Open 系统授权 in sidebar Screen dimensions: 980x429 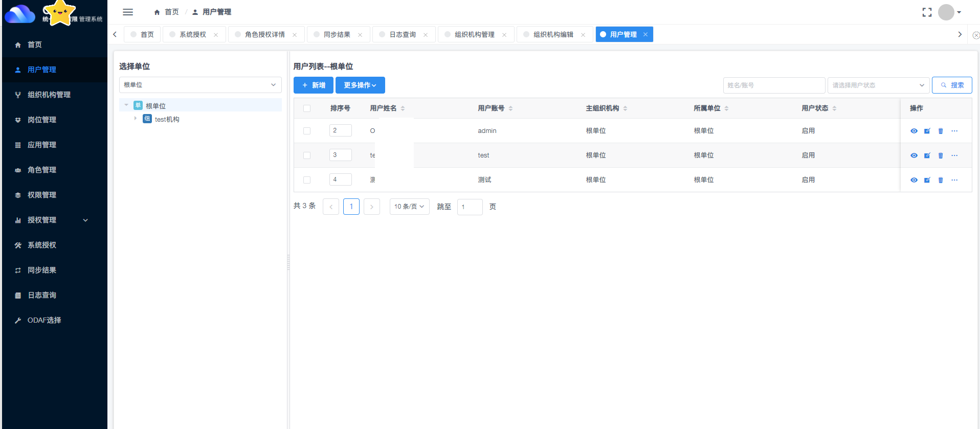(x=54, y=245)
